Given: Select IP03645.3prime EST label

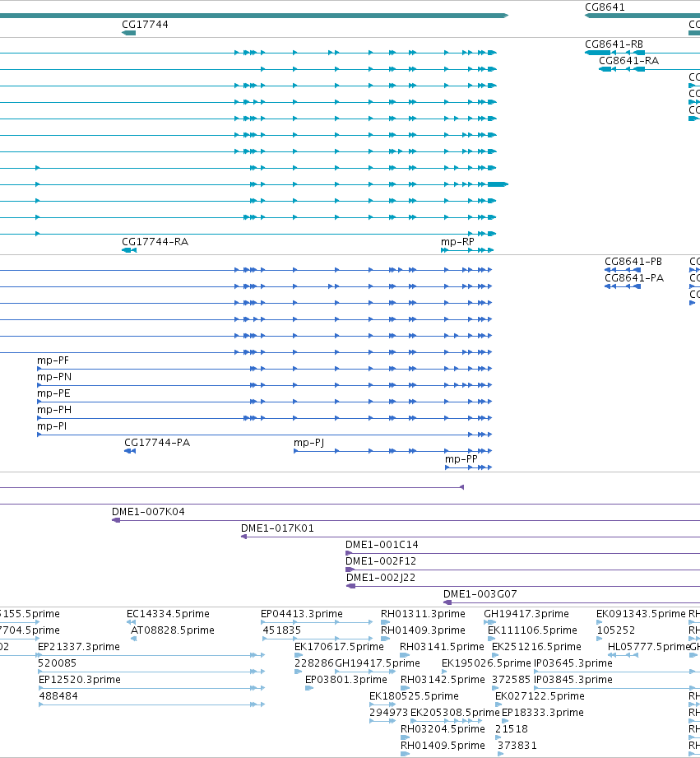Looking at the screenshot, I should pyautogui.click(x=573, y=663).
